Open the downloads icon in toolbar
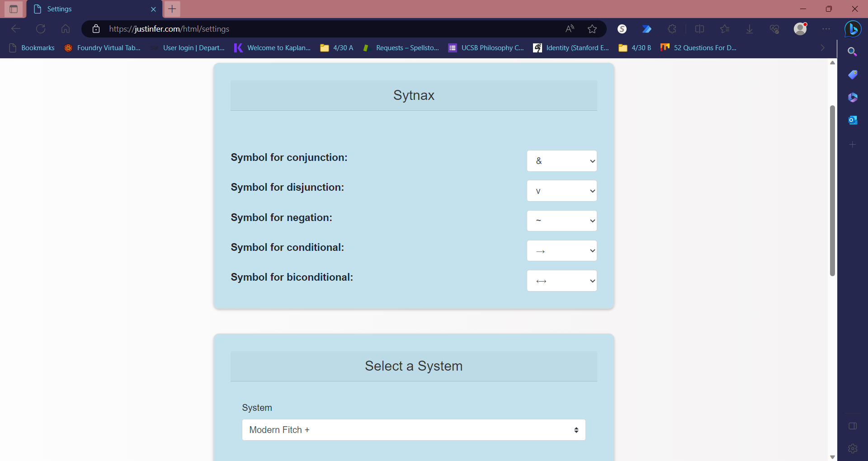The height and width of the screenshot is (461, 868). coord(749,29)
